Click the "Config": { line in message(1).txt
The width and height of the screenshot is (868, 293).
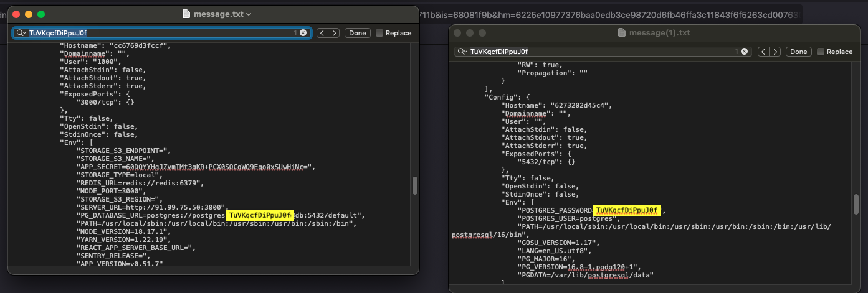(x=507, y=97)
